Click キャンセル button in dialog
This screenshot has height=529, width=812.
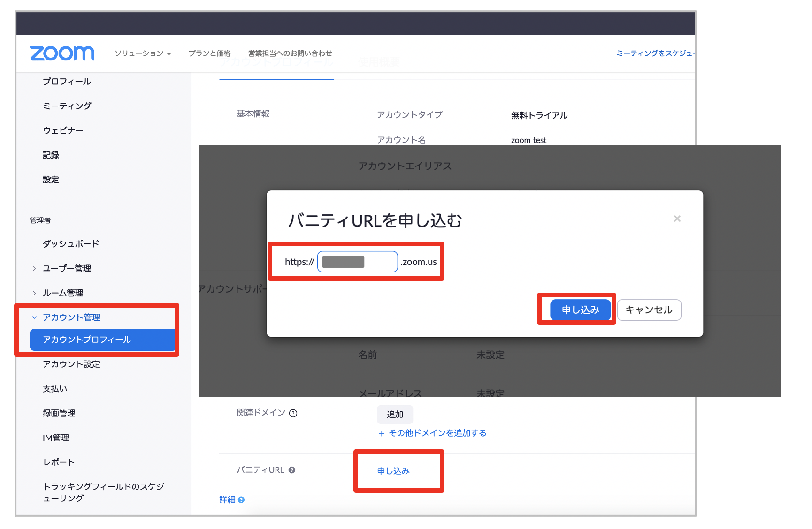pos(649,310)
